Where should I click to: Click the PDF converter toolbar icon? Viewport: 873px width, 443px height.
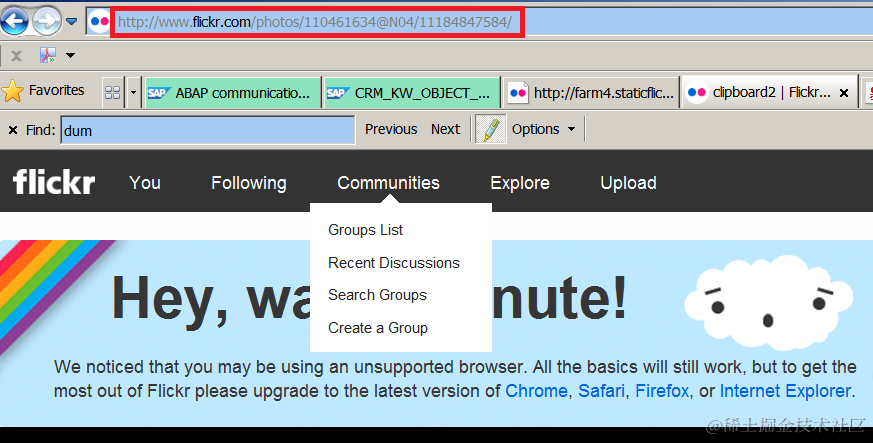48,55
